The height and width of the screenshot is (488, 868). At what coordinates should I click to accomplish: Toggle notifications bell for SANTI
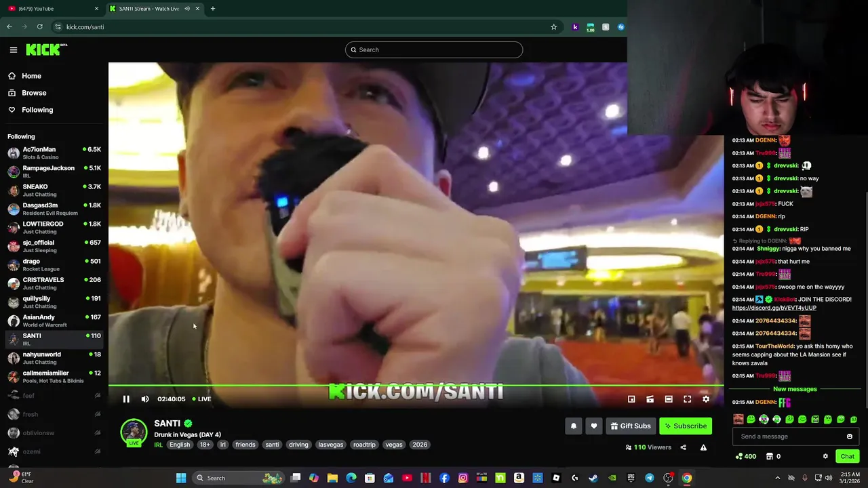pos(574,426)
